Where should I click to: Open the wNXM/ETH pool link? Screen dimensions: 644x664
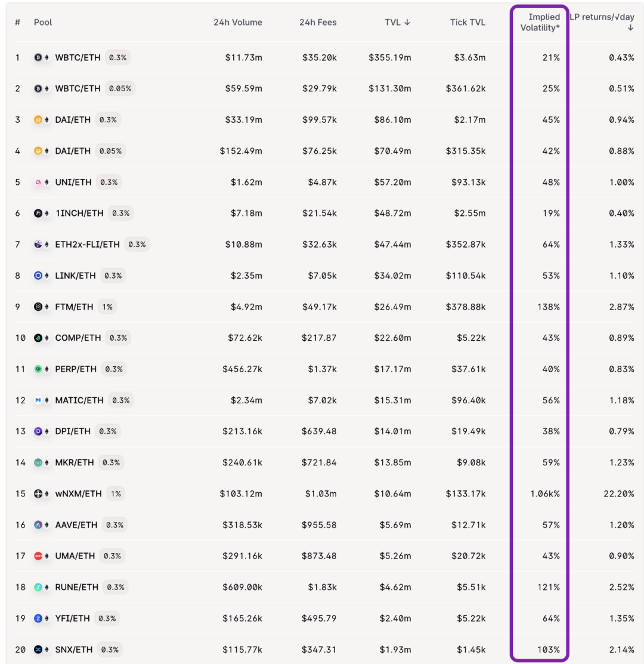click(x=78, y=494)
